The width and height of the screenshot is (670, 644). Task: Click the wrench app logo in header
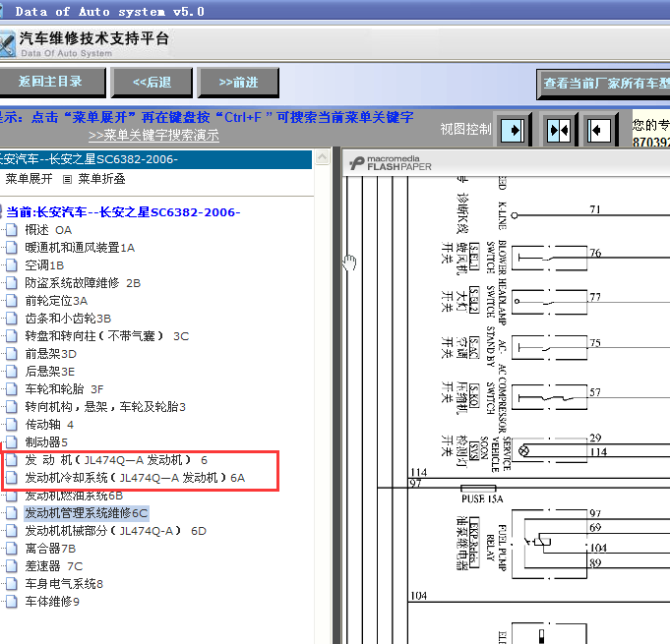[x=7, y=44]
